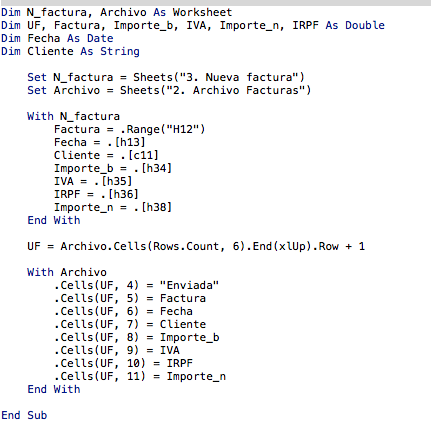Image resolution: width=431 pixels, height=428 pixels.
Task: Click the Dim Fecha As Date line
Action: pyautogui.click(x=57, y=38)
